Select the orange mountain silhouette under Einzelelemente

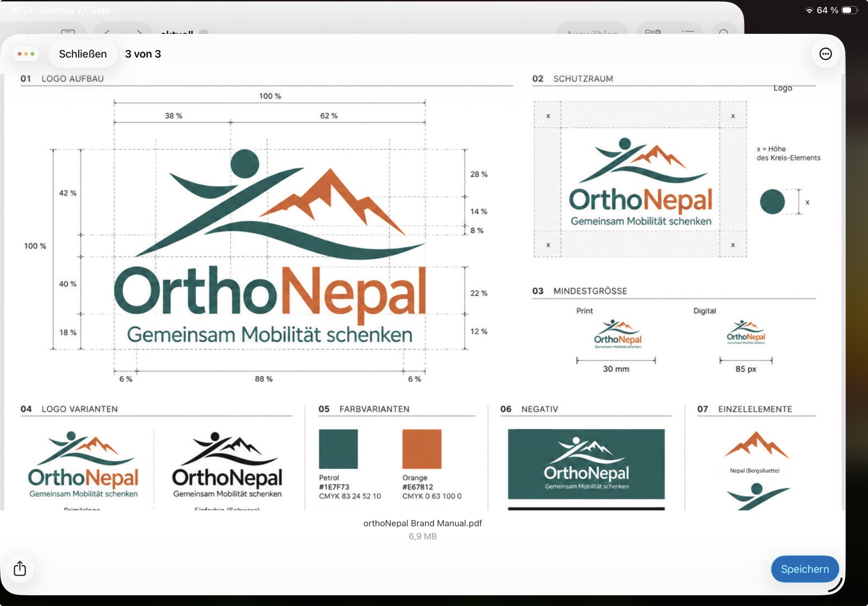coord(756,444)
